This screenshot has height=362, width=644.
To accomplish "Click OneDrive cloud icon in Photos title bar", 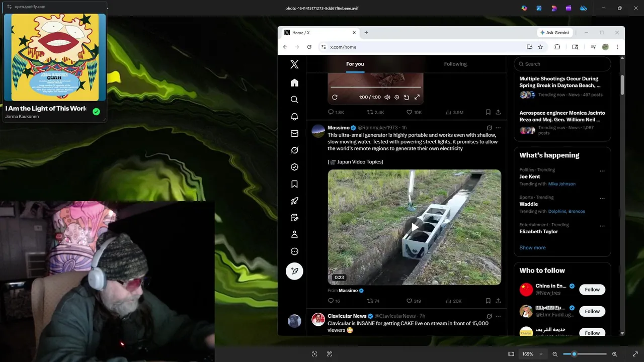I will click(x=583, y=8).
